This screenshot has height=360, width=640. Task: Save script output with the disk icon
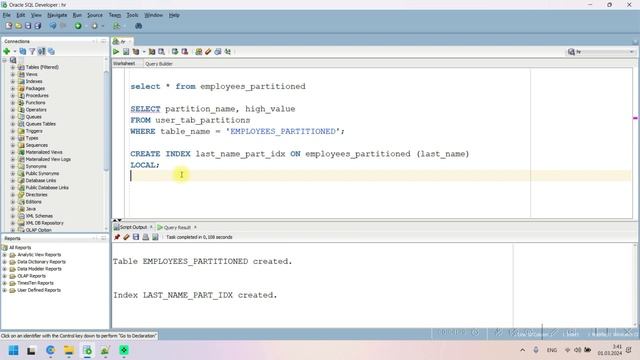point(136,237)
